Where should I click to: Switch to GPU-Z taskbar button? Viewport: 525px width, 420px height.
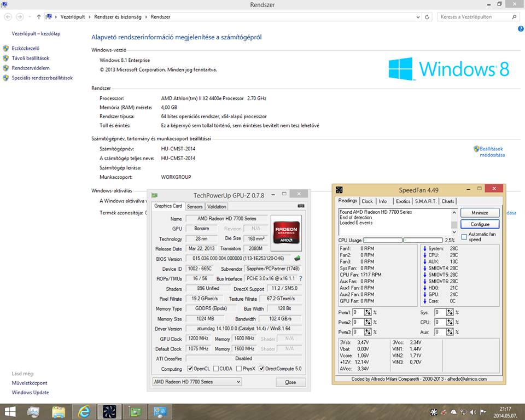point(135,412)
